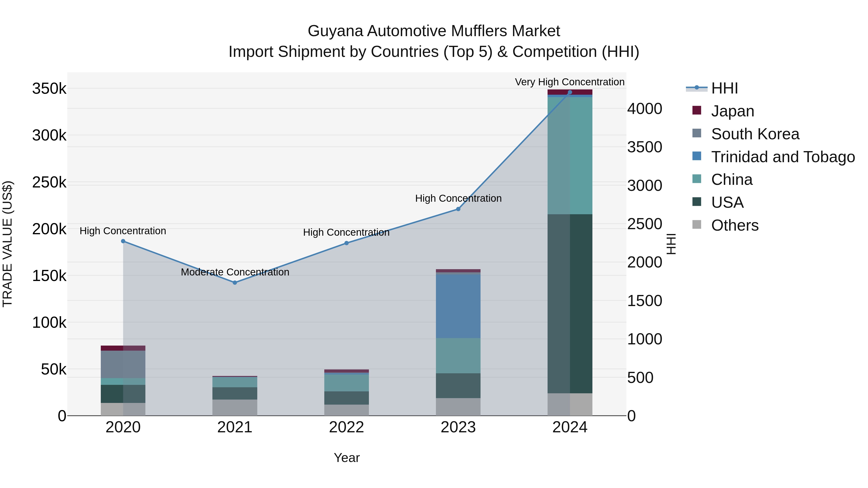Click the USA dark green legend swatch
Viewport: 868px width, 488px height.
[x=697, y=201]
